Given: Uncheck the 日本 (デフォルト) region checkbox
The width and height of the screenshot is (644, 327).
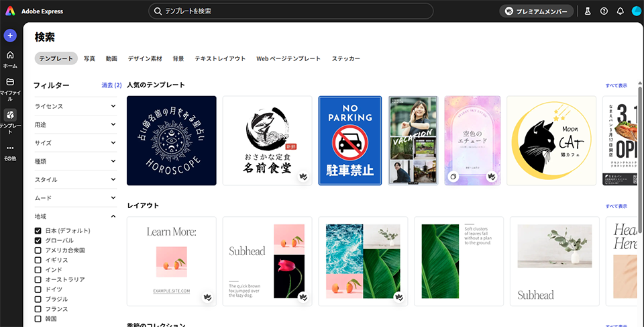Looking at the screenshot, I should click(38, 231).
